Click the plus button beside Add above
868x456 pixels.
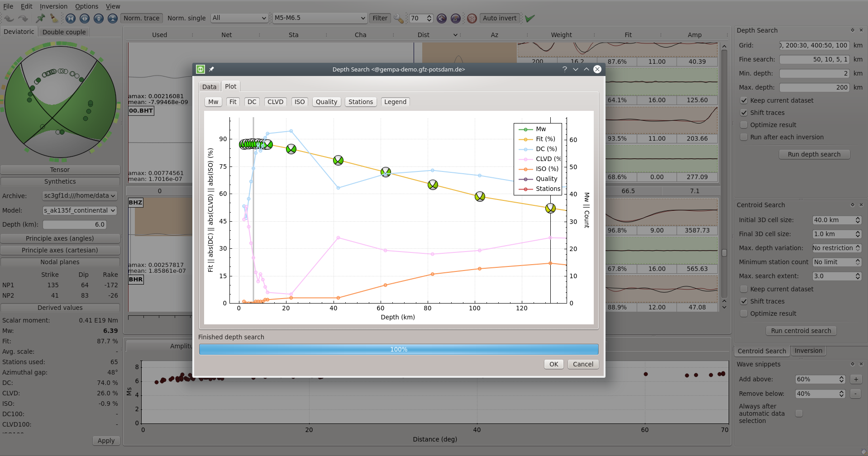point(856,380)
